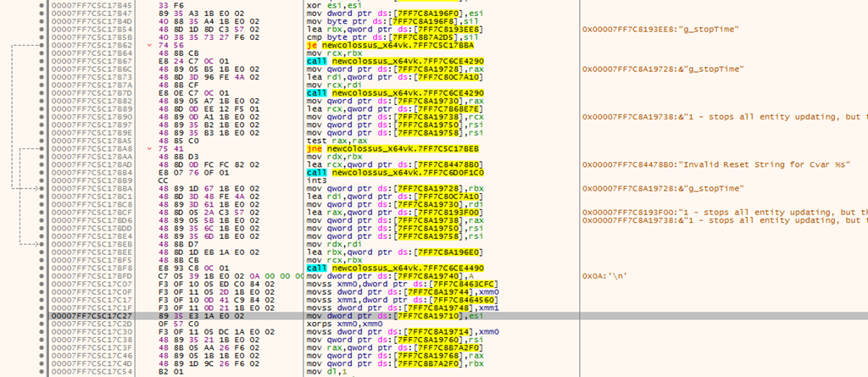The width and height of the screenshot is (868, 377).
Task: Select the 'xor esi,esi' instruction
Action: pyautogui.click(x=328, y=4)
